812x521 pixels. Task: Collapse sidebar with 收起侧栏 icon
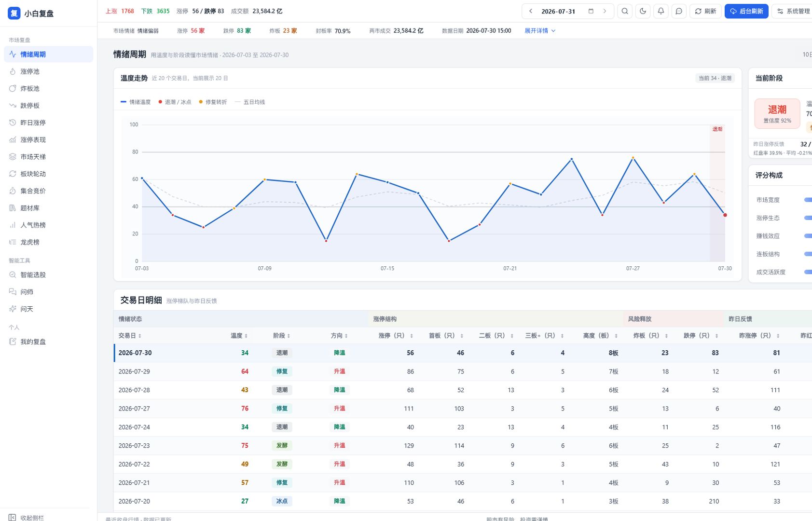(x=13, y=518)
